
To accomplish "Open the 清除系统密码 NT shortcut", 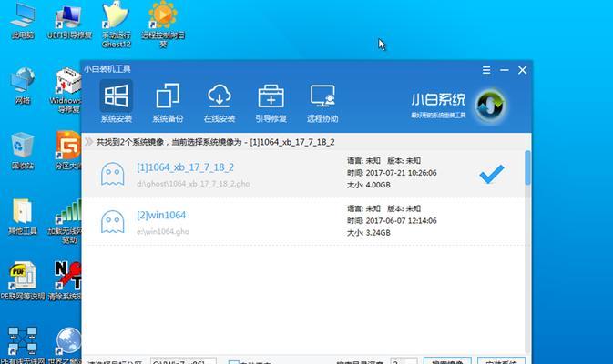I will point(66,280).
